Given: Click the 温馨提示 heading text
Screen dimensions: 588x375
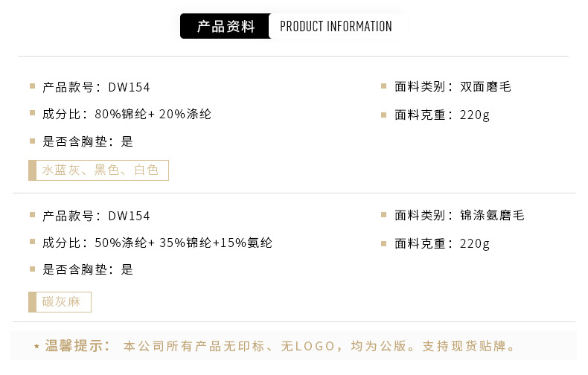Looking at the screenshot, I should (77, 346).
